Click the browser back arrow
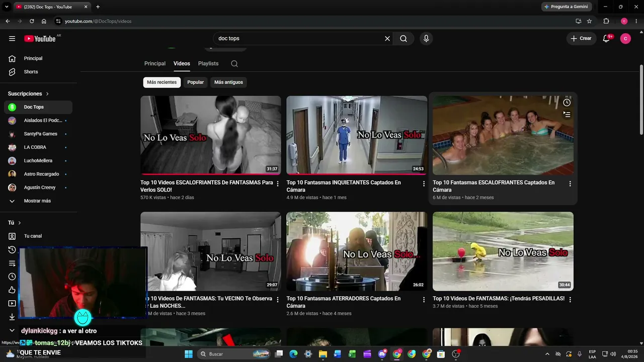Image resolution: width=644 pixels, height=362 pixels. coord(8,21)
